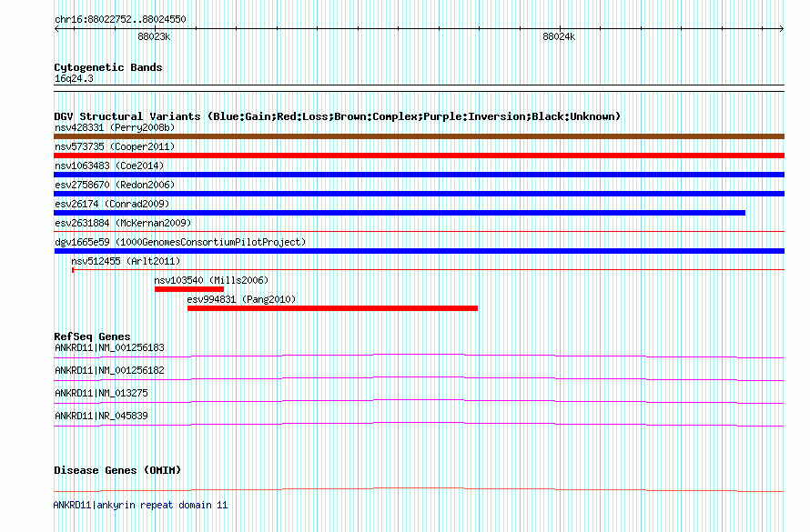Click the brown complex bar for nsv428331

click(x=419, y=136)
